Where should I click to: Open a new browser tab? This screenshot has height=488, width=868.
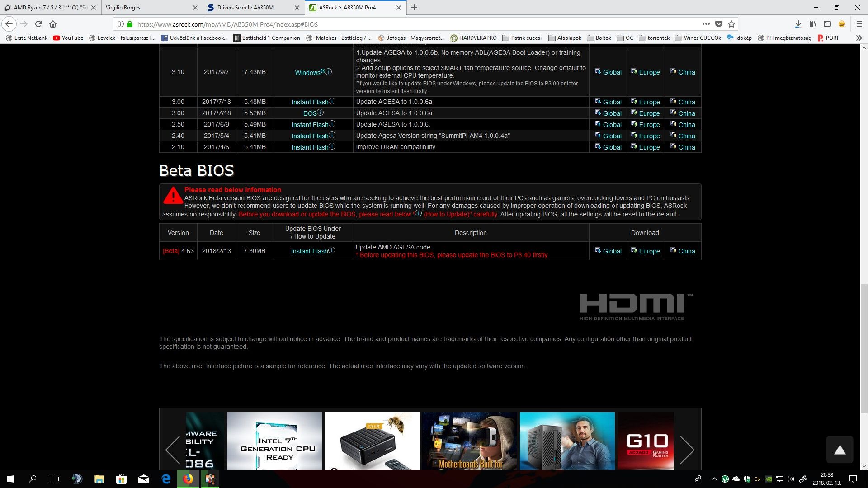pos(414,7)
